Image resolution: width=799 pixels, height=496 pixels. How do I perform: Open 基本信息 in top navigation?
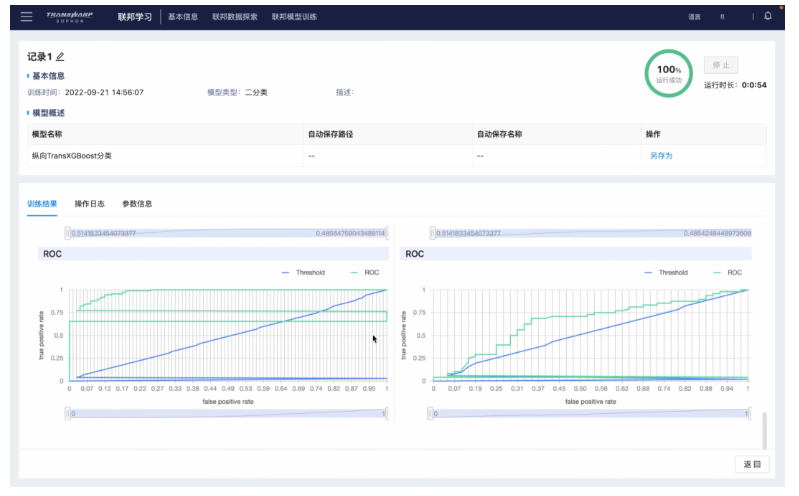[183, 17]
